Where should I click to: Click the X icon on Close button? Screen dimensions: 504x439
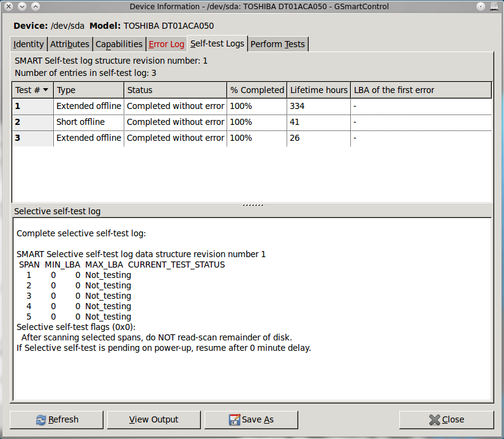point(434,420)
